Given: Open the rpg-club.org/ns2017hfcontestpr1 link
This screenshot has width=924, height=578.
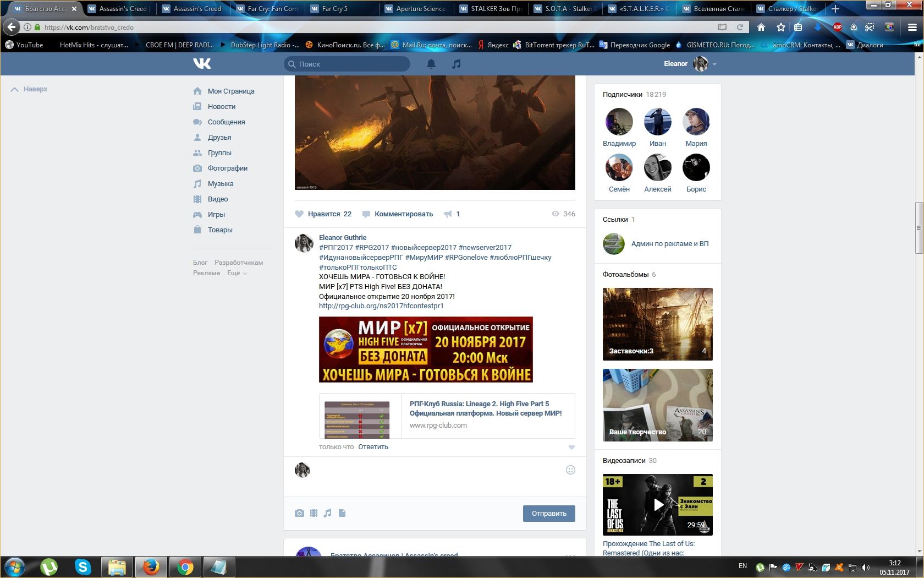Looking at the screenshot, I should 381,306.
